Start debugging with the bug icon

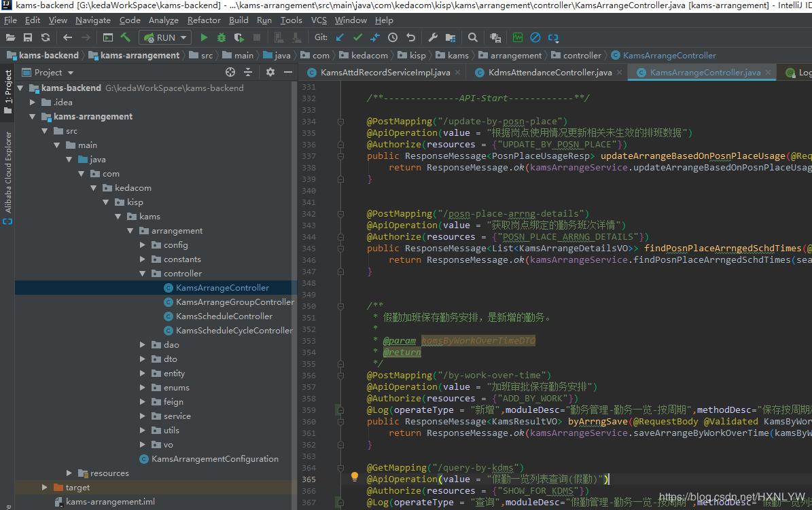(221, 37)
